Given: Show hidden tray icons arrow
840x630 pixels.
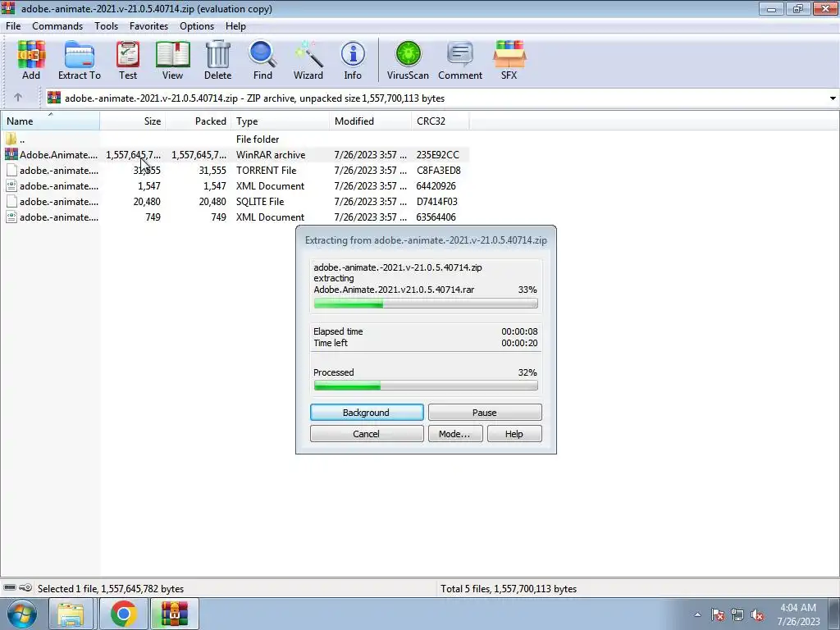Looking at the screenshot, I should (x=697, y=614).
